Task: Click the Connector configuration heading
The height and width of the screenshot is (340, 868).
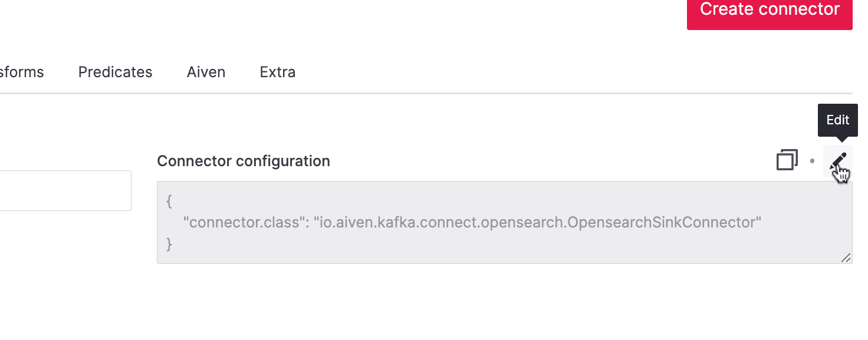Action: click(243, 160)
